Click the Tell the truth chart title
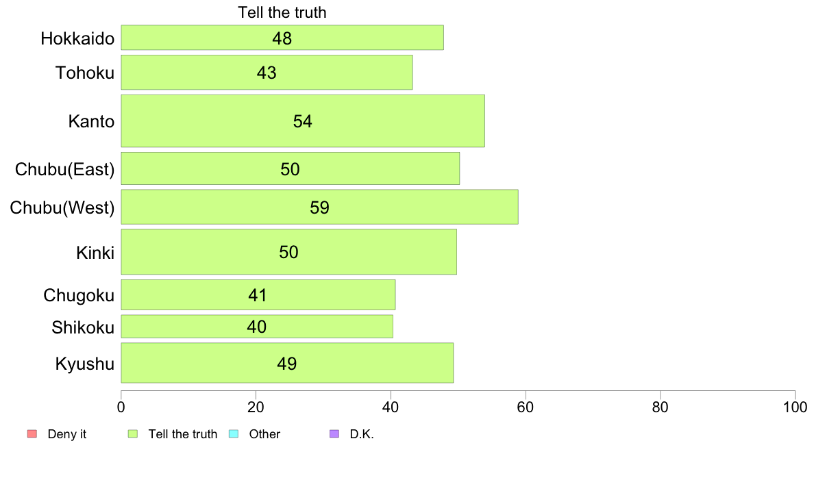Image resolution: width=814 pixels, height=504 pixels. tap(282, 12)
